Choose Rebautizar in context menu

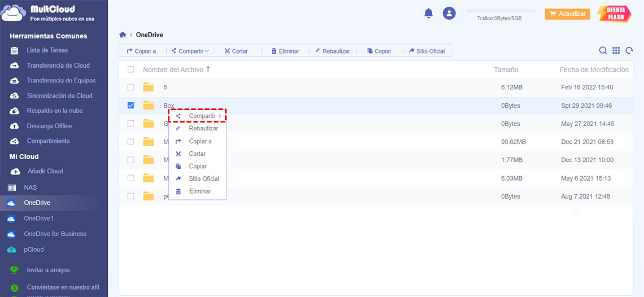pyautogui.click(x=198, y=128)
